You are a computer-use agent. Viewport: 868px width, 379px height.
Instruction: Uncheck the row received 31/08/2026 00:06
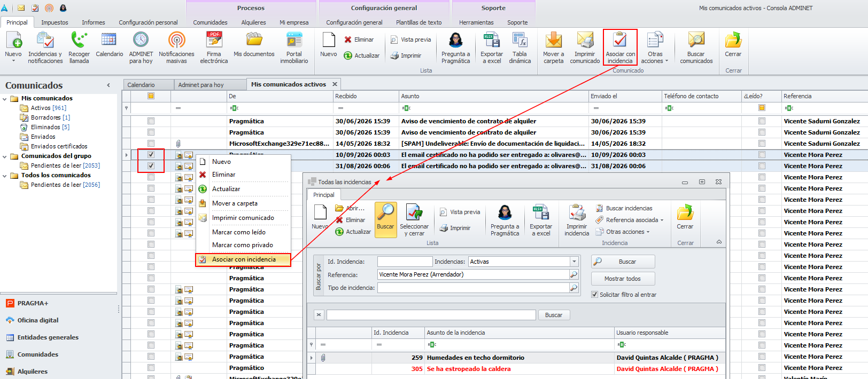point(151,166)
